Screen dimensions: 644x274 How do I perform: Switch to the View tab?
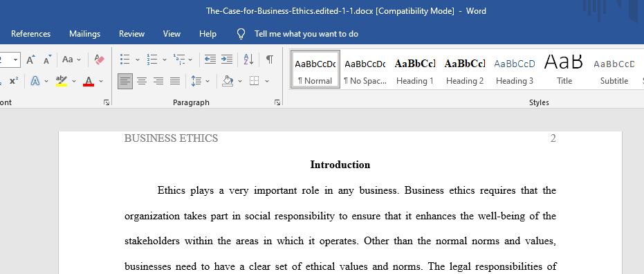(x=172, y=34)
